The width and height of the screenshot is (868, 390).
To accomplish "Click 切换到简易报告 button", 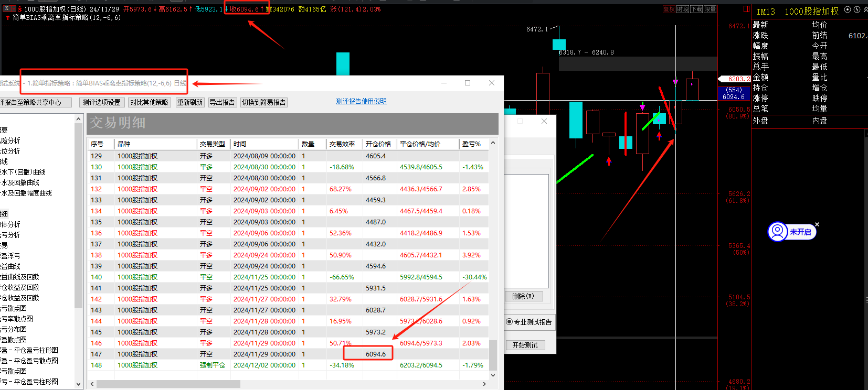I will point(264,102).
